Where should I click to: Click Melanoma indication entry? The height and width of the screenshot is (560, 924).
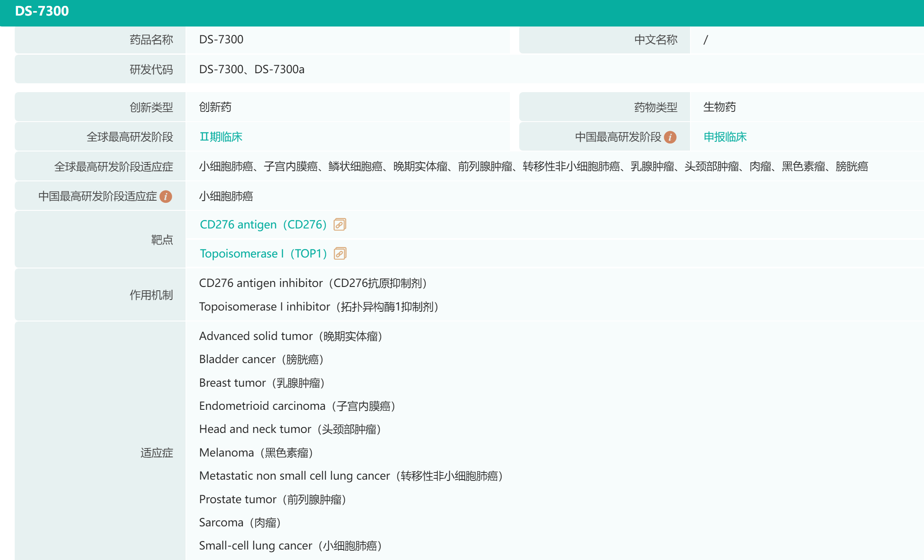tap(256, 453)
